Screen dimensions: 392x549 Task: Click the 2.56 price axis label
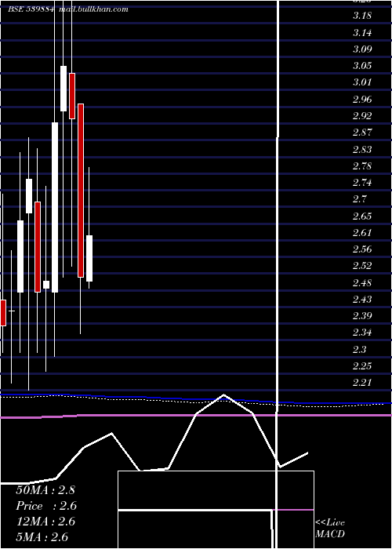coord(362,249)
